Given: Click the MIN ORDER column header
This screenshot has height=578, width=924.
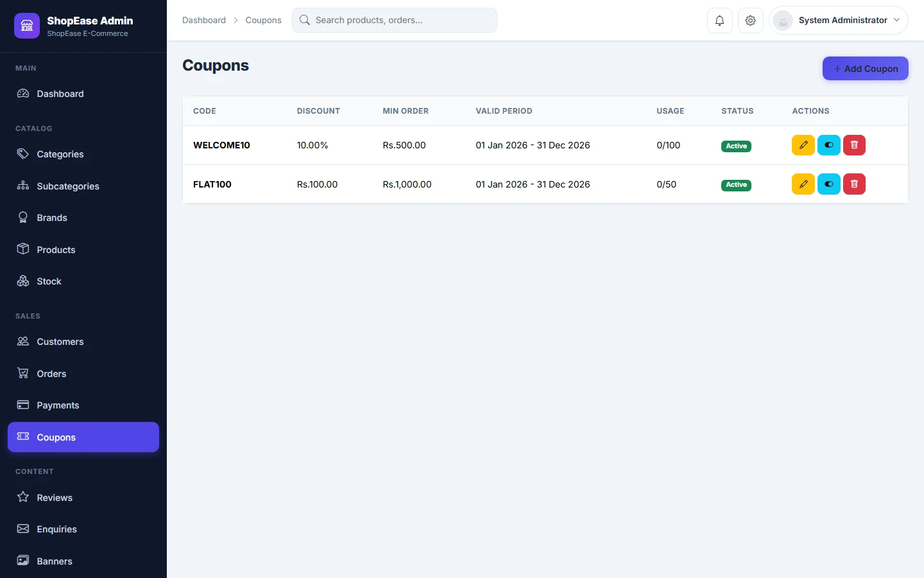Looking at the screenshot, I should 406,111.
